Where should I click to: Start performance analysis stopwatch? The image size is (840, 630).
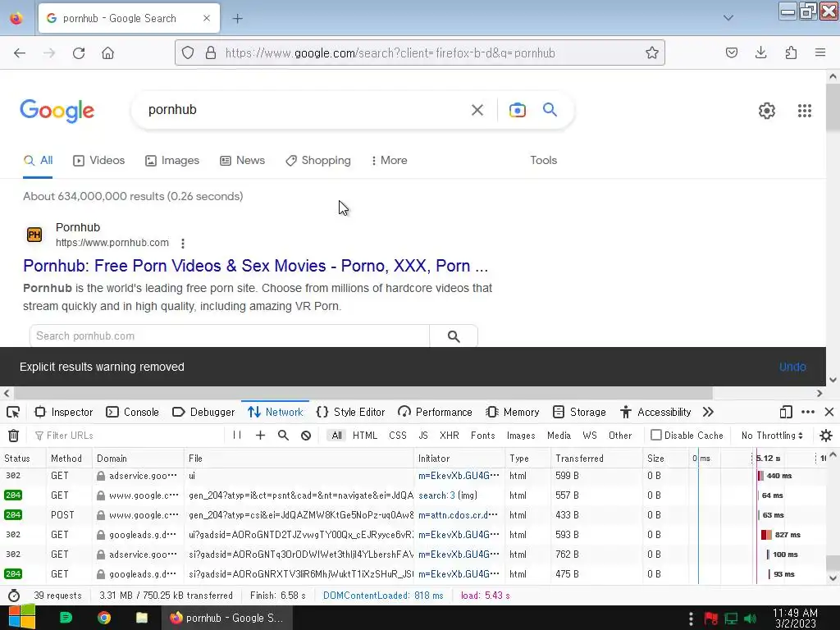point(14,596)
